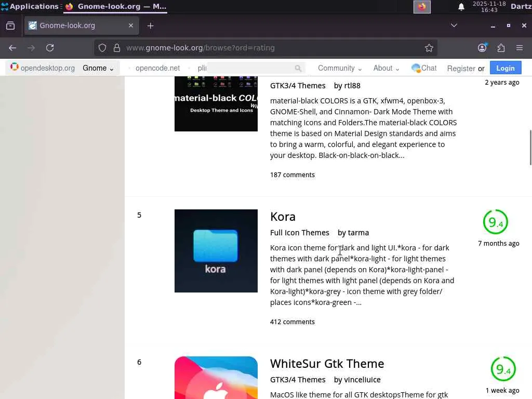Bookmark this page with the star
Viewport: 532px width, 399px height.
click(x=429, y=48)
